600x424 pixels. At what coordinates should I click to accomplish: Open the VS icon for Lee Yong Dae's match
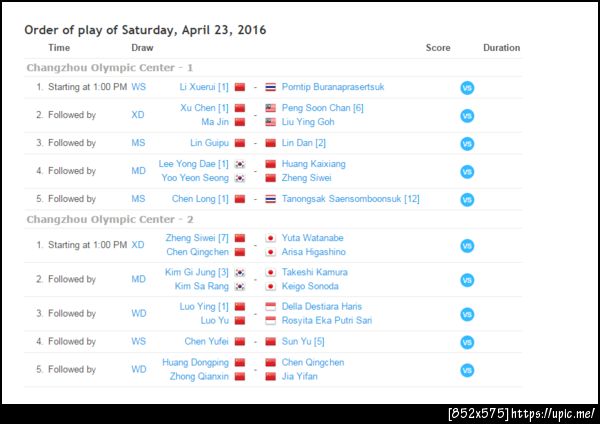[x=466, y=171]
